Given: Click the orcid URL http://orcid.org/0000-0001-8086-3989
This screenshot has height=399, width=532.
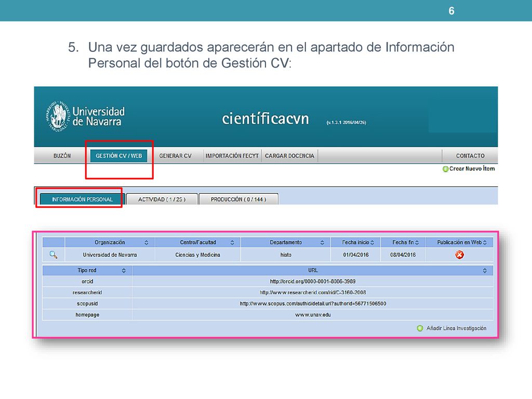Looking at the screenshot, I should 312,281.
